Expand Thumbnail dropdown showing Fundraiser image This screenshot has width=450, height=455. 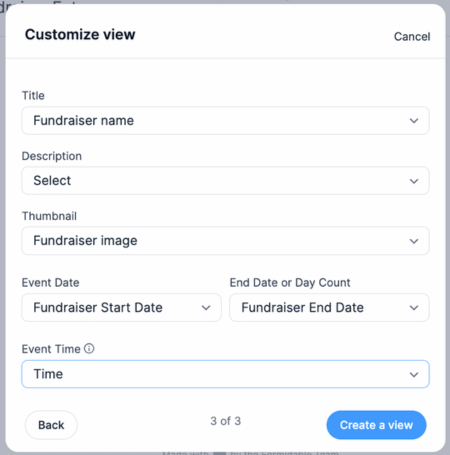tap(225, 241)
